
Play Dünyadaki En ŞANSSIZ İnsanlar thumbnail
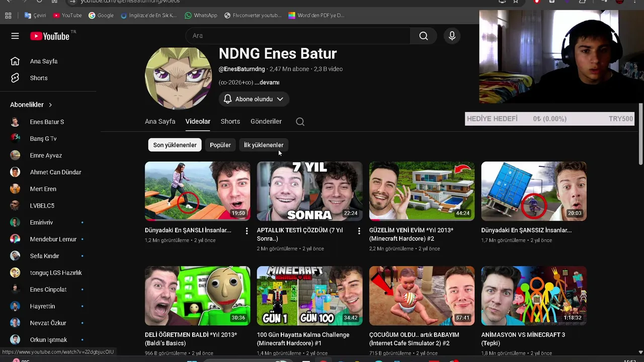tap(534, 191)
